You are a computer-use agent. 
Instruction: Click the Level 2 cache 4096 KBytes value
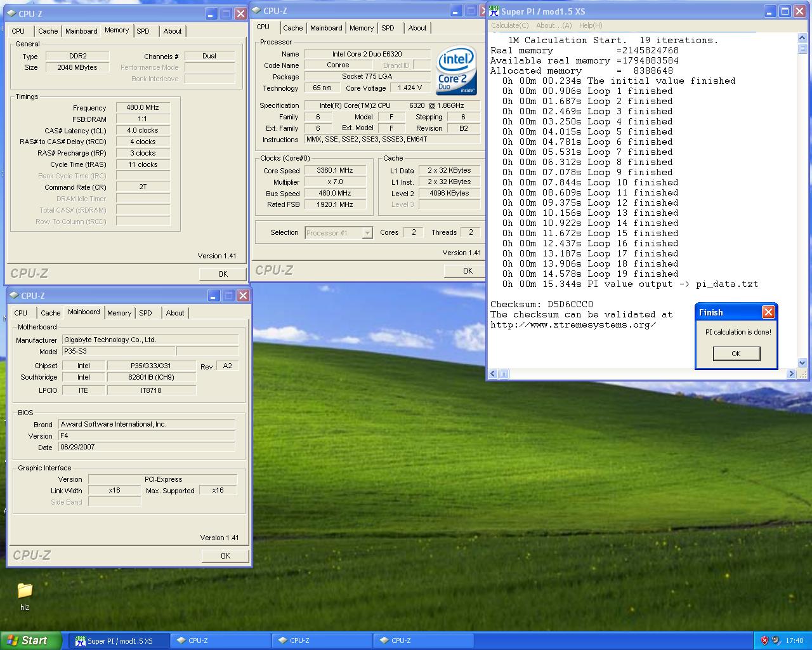pos(449,193)
